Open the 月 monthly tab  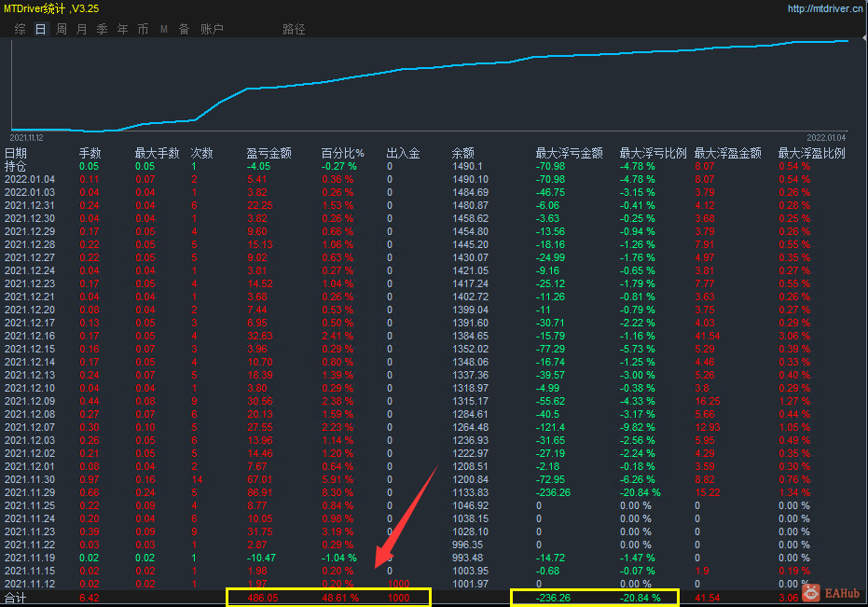click(81, 29)
